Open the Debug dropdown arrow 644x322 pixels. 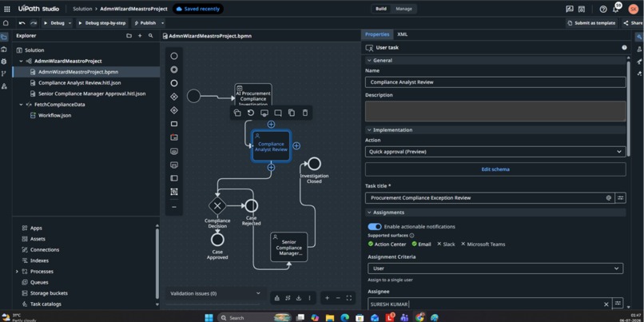[x=70, y=23]
